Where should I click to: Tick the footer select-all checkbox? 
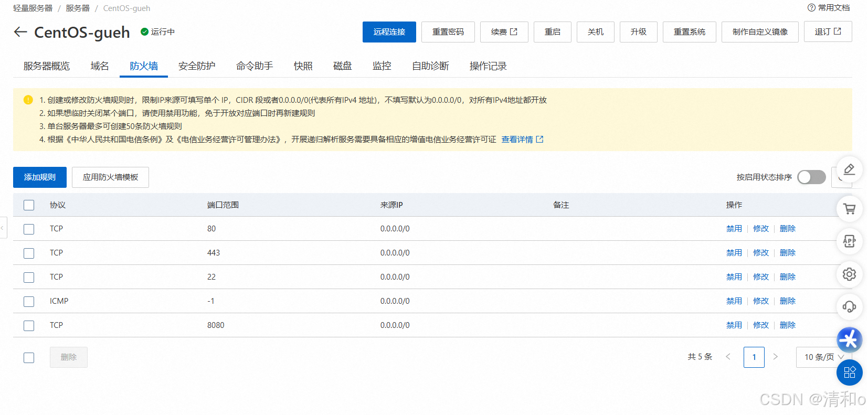[29, 358]
